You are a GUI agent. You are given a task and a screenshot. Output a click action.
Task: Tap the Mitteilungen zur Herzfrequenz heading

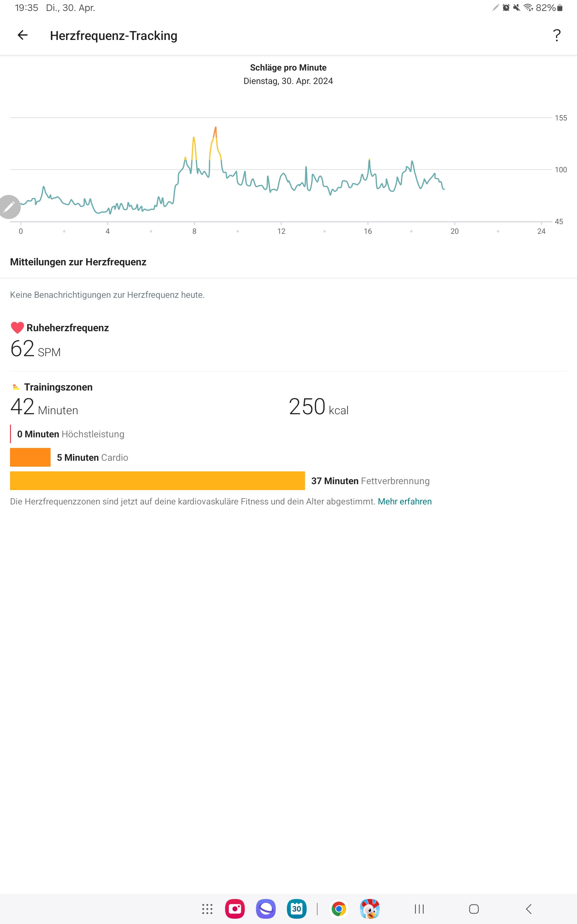point(78,262)
